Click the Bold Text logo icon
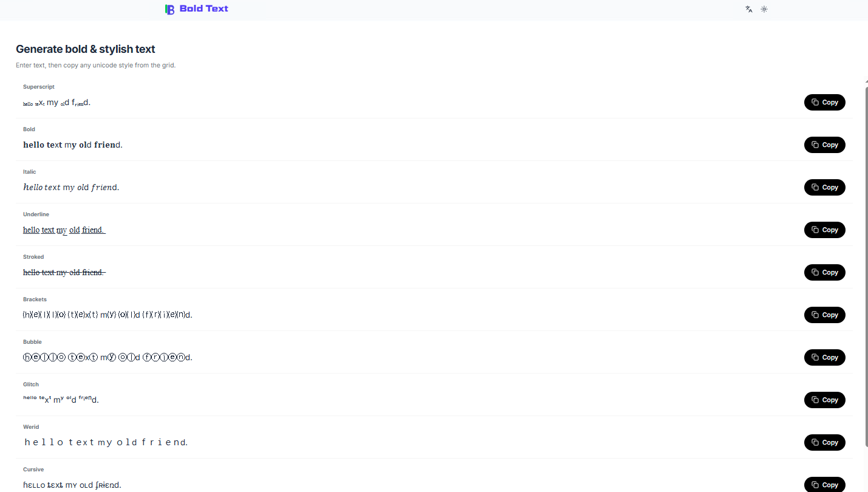 click(169, 9)
